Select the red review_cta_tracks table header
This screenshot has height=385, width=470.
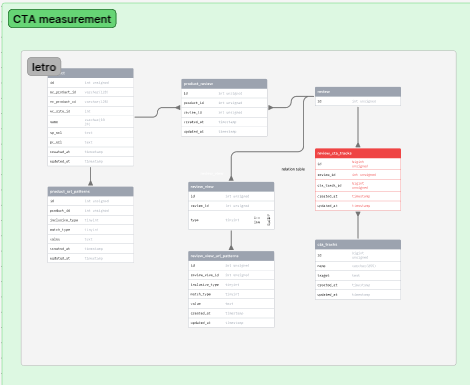click(x=358, y=153)
